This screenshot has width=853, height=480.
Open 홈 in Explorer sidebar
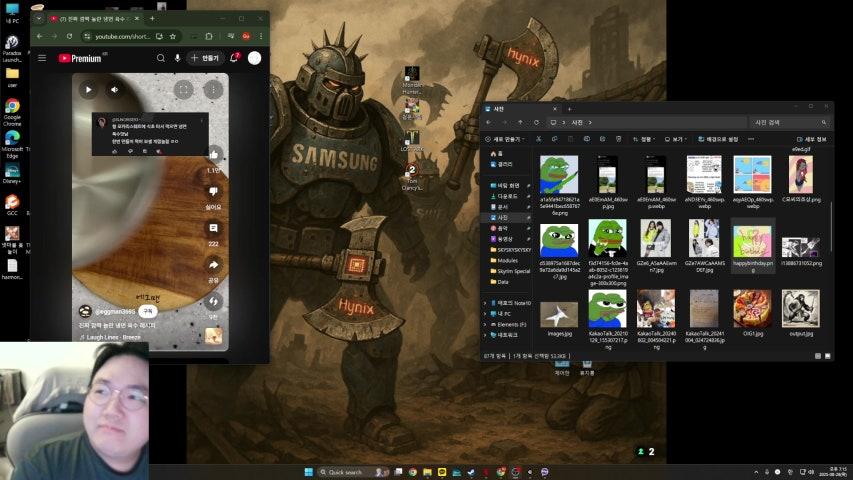coord(496,153)
